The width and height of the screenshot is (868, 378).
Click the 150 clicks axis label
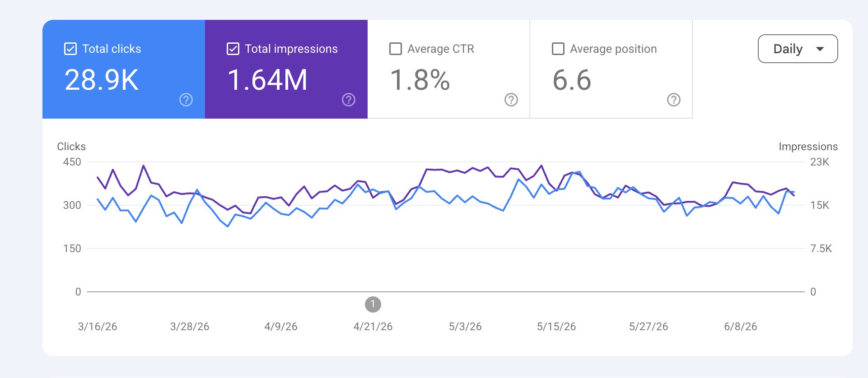pos(72,249)
